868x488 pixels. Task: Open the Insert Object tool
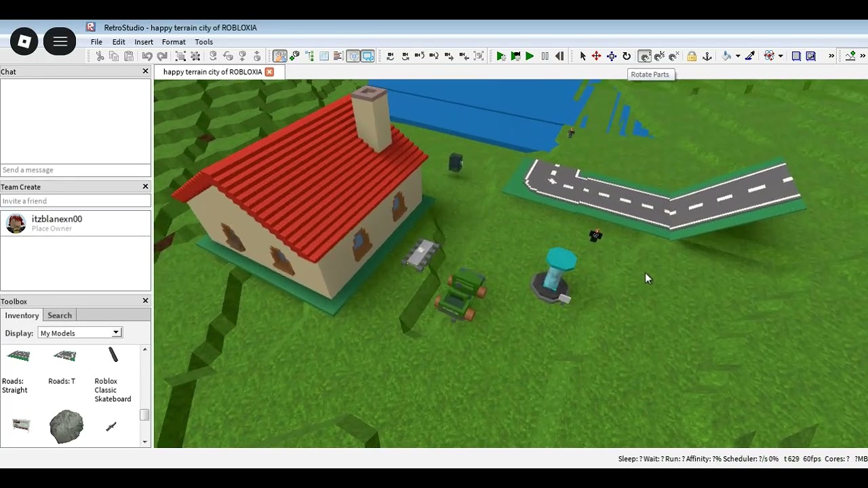(294, 56)
